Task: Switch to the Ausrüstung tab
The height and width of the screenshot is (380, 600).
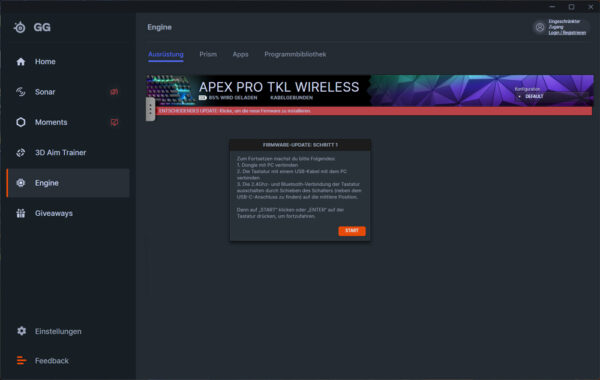Action: 166,54
